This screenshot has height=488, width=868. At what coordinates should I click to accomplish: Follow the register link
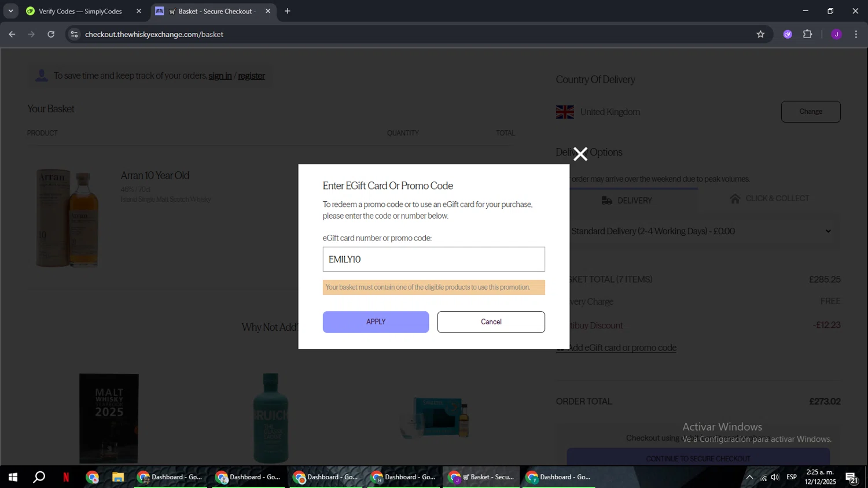pyautogui.click(x=251, y=76)
